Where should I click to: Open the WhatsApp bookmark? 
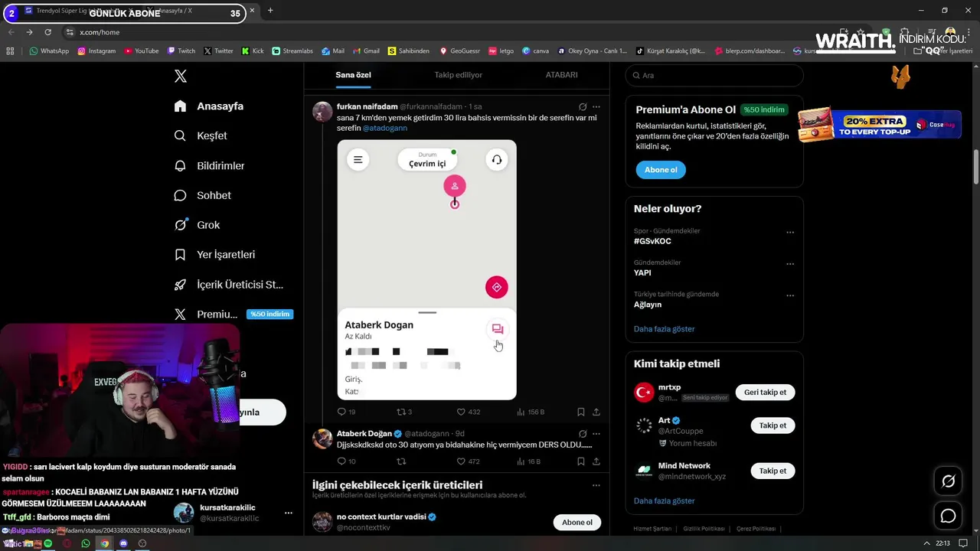[49, 51]
